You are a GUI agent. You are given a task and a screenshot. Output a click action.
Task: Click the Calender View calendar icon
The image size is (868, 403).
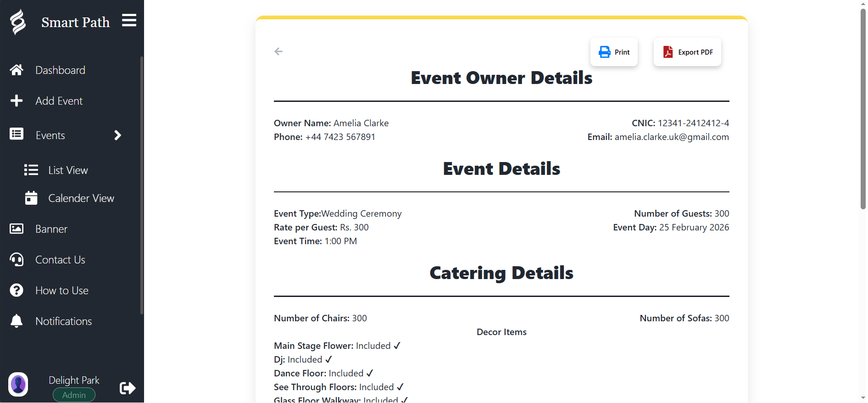(x=31, y=198)
